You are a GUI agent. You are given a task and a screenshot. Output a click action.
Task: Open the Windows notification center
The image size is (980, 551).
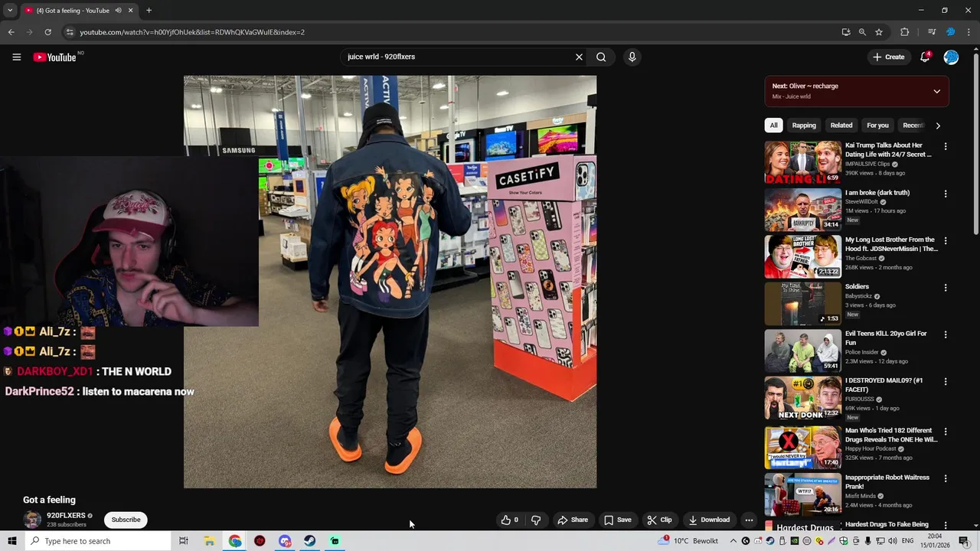click(x=964, y=541)
